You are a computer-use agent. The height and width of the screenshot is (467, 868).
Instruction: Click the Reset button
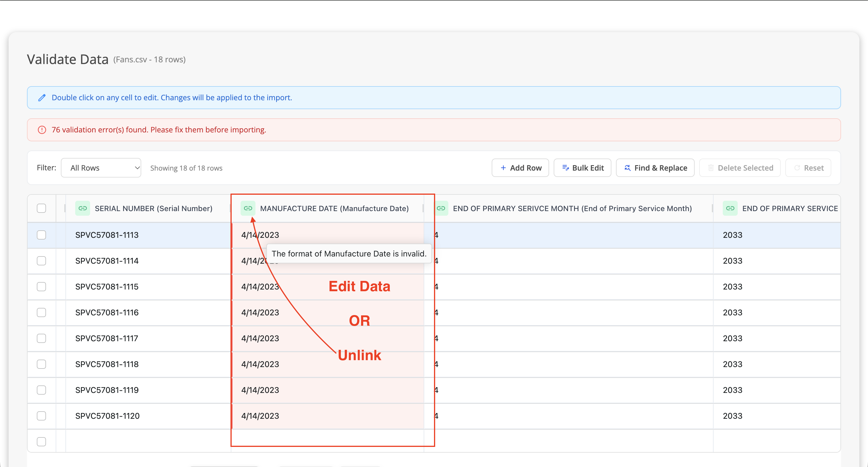(808, 168)
